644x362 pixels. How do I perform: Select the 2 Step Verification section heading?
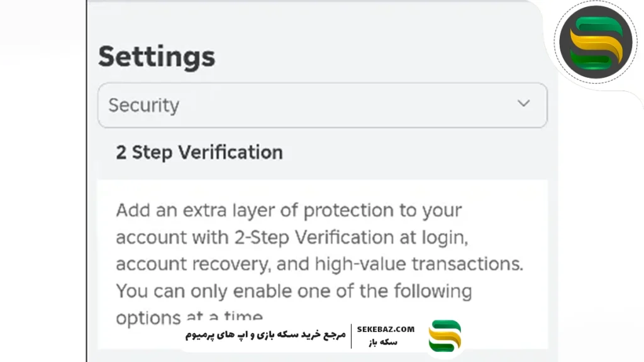point(199,152)
